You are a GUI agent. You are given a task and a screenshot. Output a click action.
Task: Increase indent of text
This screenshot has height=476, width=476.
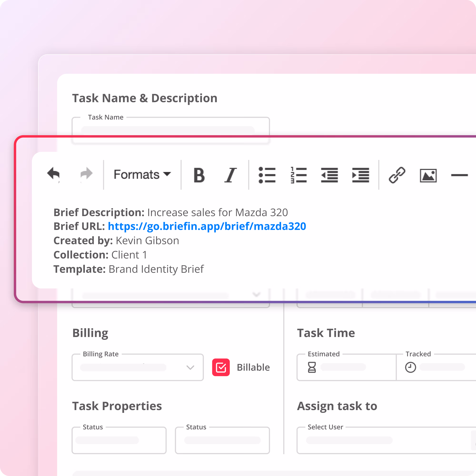click(x=361, y=175)
